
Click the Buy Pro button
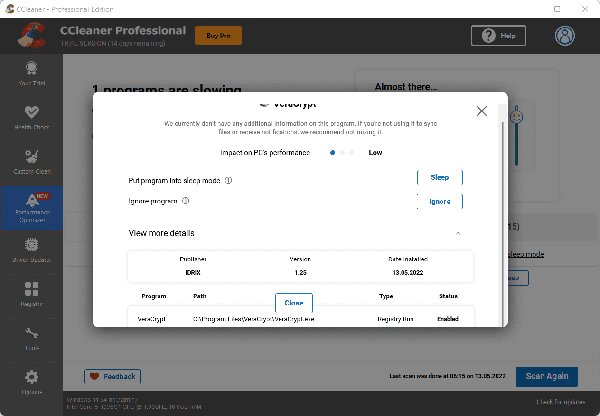pos(218,36)
